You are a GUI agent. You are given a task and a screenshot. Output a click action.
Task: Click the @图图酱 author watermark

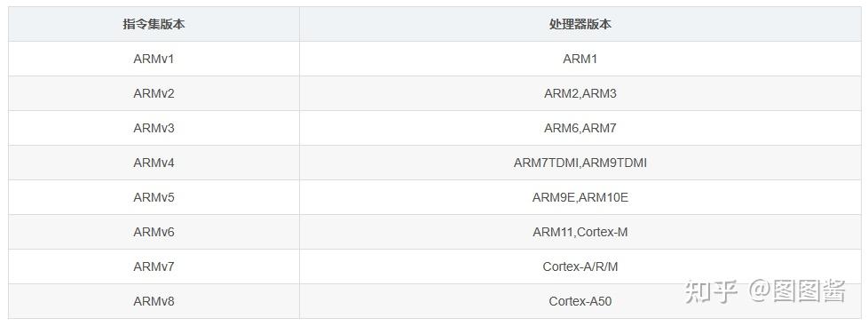[797, 291]
